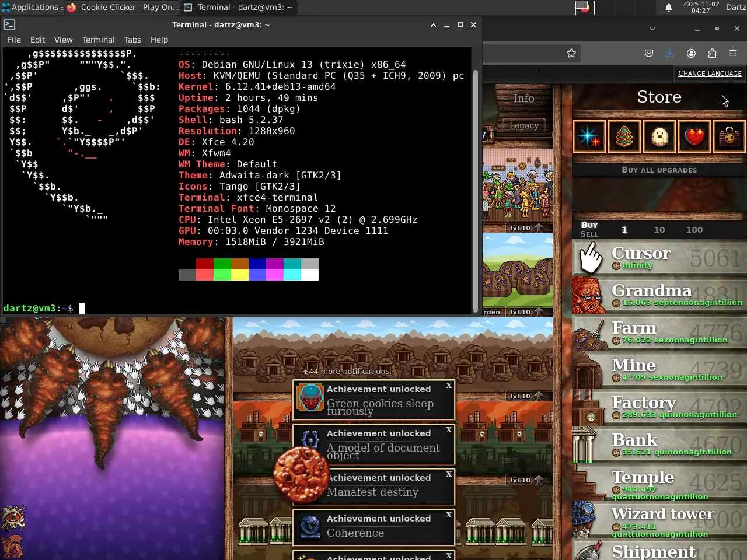
Task: Open the Terminal menu in the menu bar
Action: pyautogui.click(x=98, y=40)
